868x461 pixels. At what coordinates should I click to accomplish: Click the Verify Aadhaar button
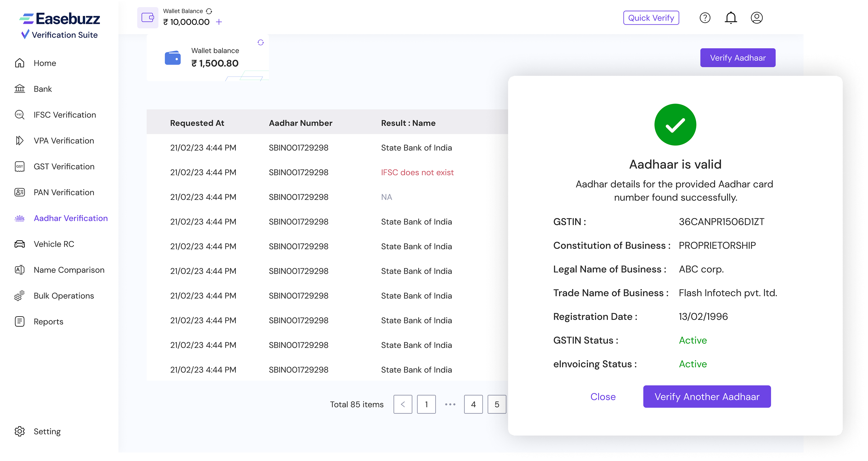(x=737, y=58)
